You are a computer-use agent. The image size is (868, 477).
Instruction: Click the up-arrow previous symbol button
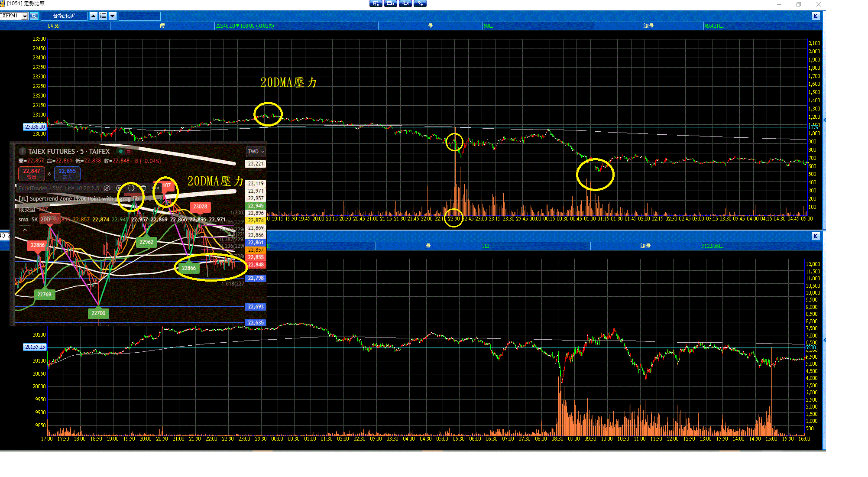coord(94,16)
